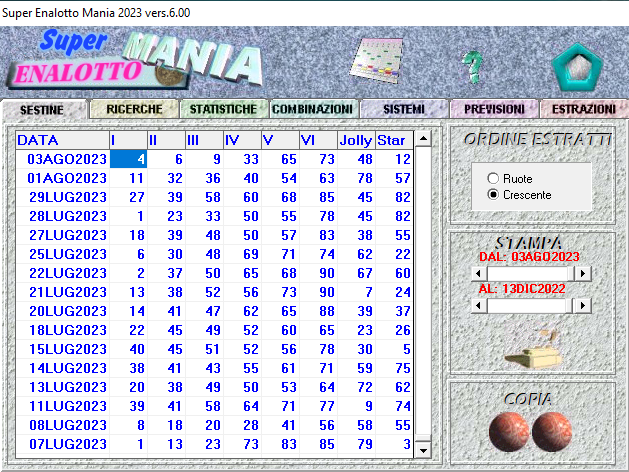Click the table scrollbar down arrow
Viewport: 629px width, 472px height.
point(423,450)
